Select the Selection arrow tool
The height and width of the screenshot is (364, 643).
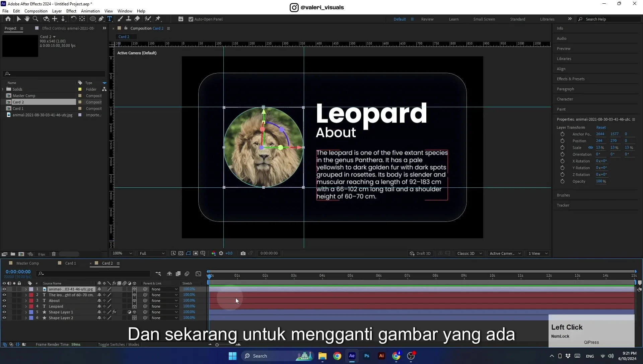tap(19, 19)
